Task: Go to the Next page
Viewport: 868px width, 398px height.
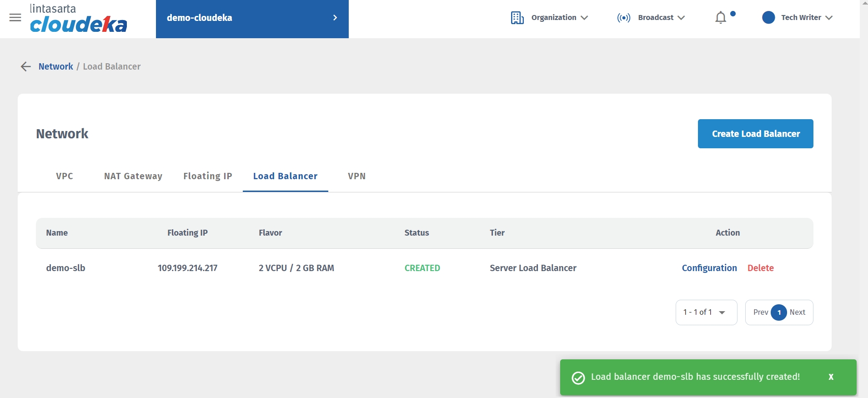Action: click(798, 312)
